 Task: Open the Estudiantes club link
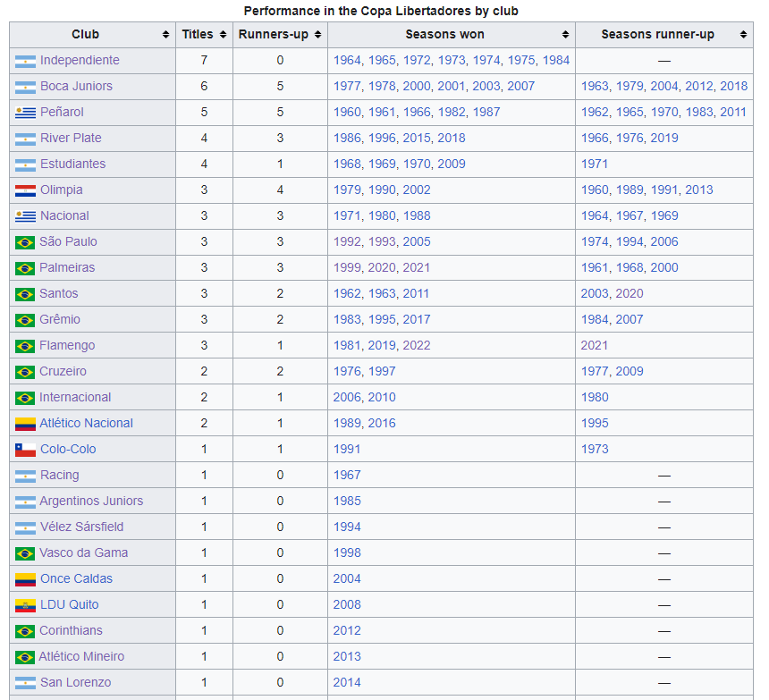click(x=73, y=164)
